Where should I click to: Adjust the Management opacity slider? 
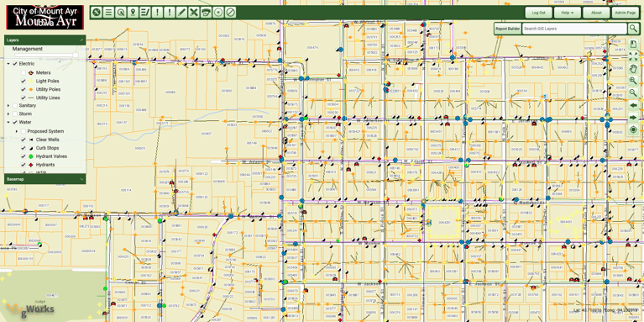pyautogui.click(x=46, y=55)
